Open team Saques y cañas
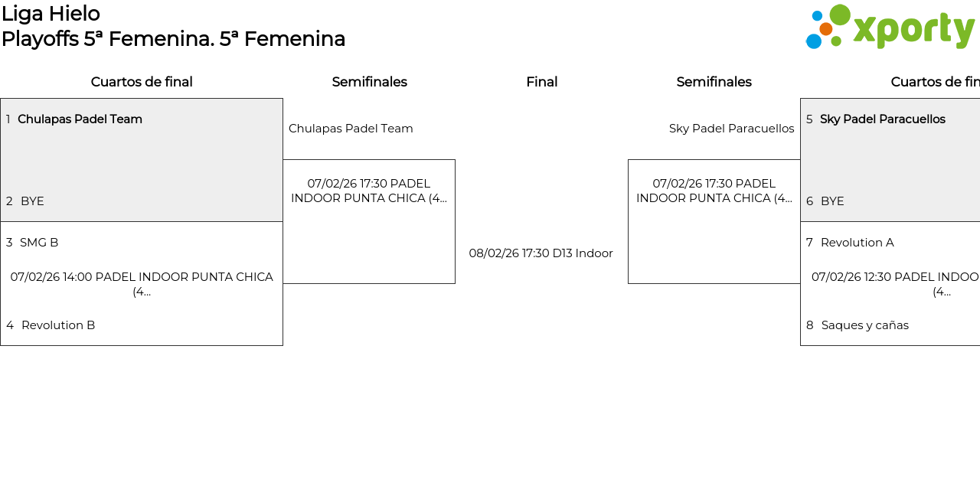980x483 pixels. pos(864,325)
